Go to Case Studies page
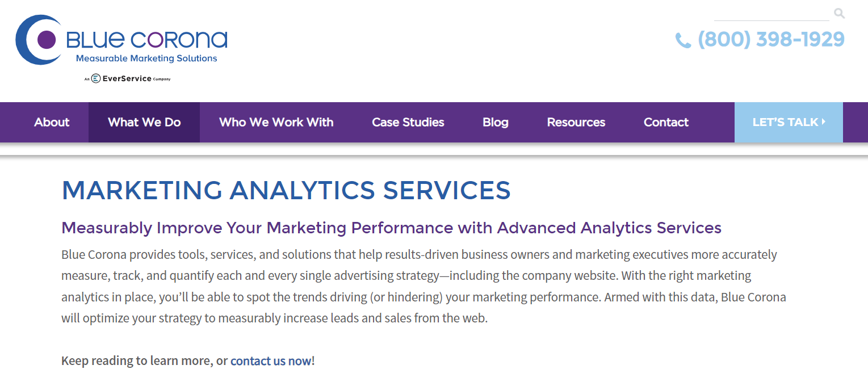The image size is (868, 386). point(408,122)
